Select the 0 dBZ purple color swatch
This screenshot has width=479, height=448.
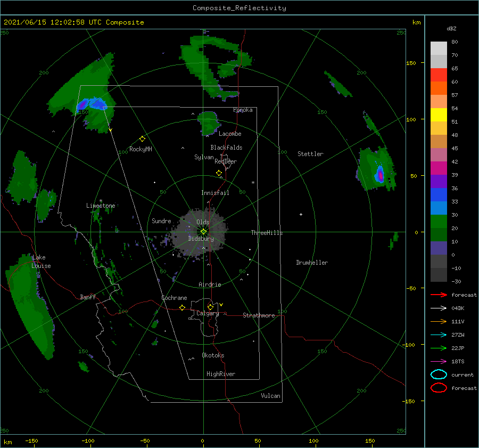439,248
